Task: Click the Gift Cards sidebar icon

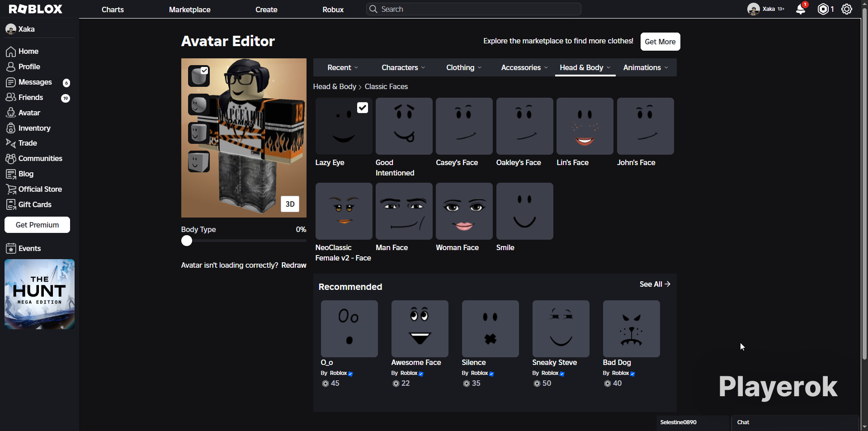Action: tap(11, 205)
